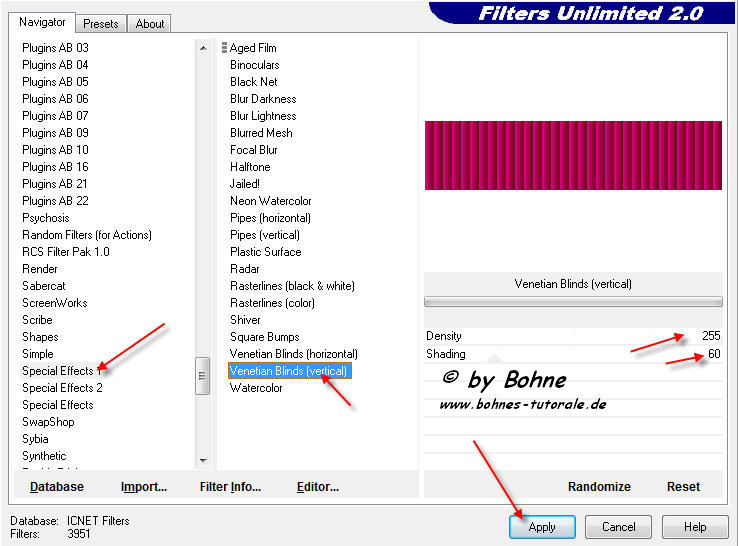Select the Navigator tab

[x=42, y=22]
